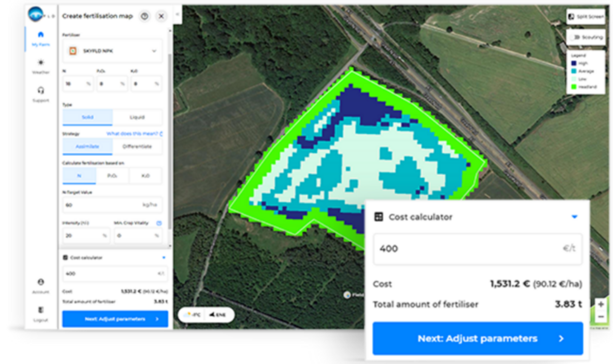Click the calculator icon in the sidebar Cost calculator
Viewport: 613px width, 364px height.
[66, 258]
